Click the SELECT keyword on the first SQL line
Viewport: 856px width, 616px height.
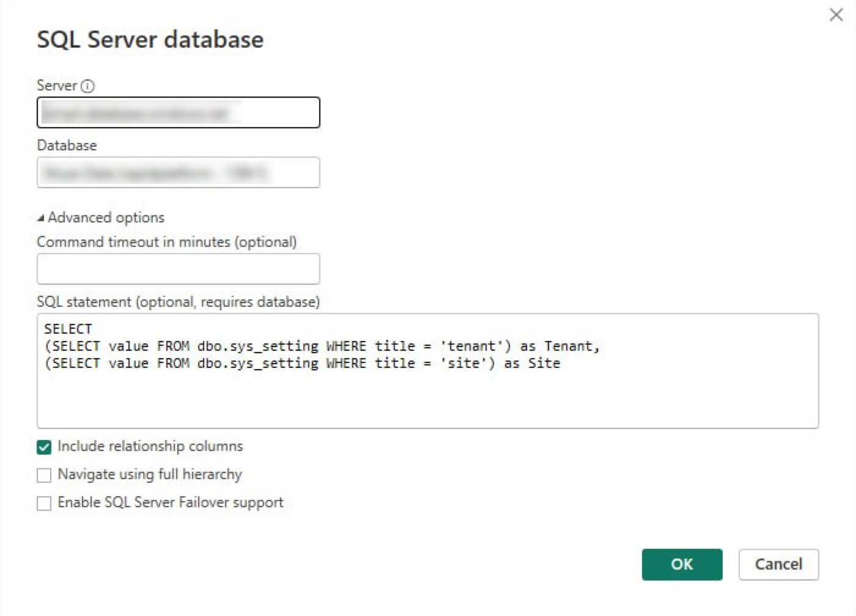tap(68, 329)
